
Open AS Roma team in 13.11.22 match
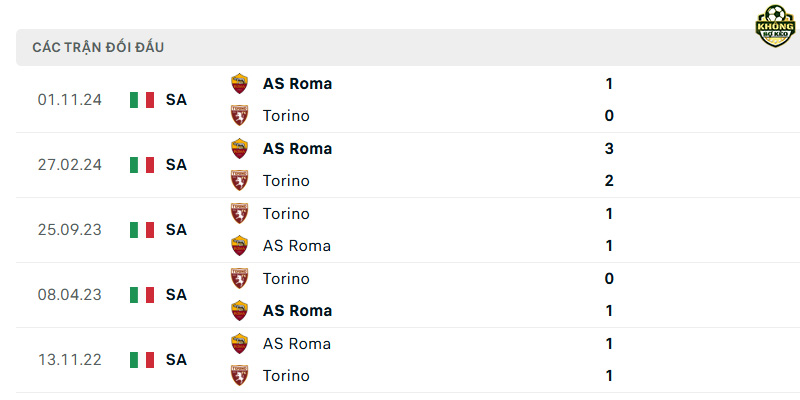click(x=297, y=343)
